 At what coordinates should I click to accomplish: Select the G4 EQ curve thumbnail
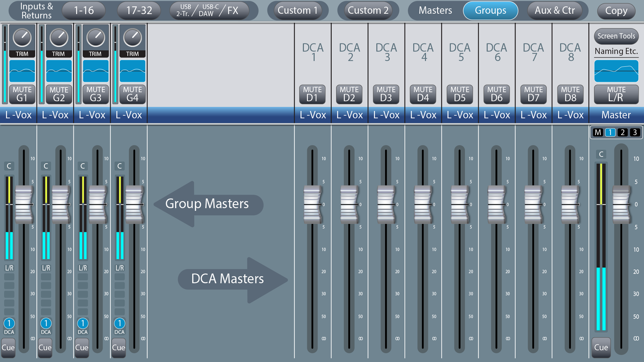tap(133, 71)
